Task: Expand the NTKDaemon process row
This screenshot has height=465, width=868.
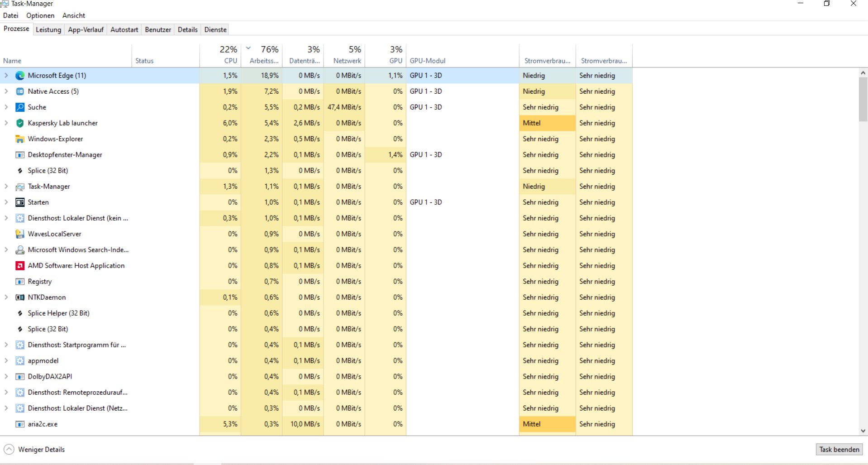Action: click(6, 297)
